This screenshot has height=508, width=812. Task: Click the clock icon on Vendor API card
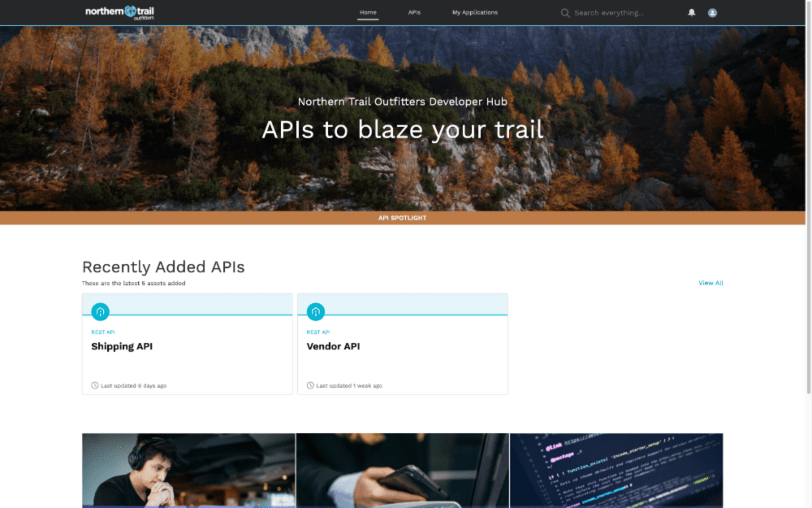[310, 385]
